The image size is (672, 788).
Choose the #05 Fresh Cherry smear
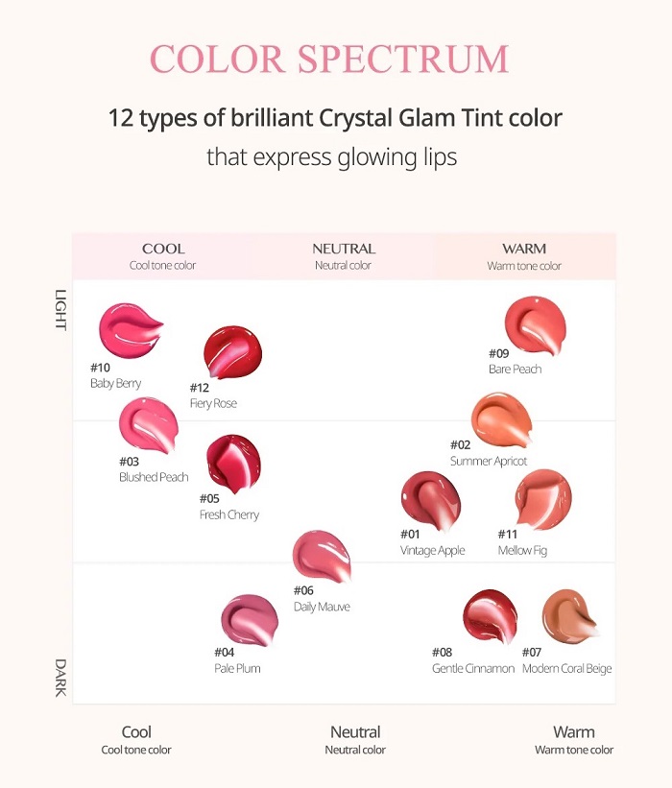(x=233, y=464)
